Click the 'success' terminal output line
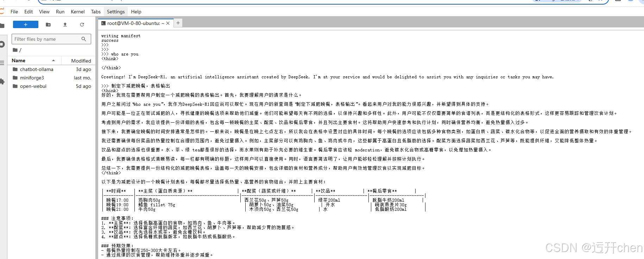The width and height of the screenshot is (644, 259). click(x=110, y=40)
